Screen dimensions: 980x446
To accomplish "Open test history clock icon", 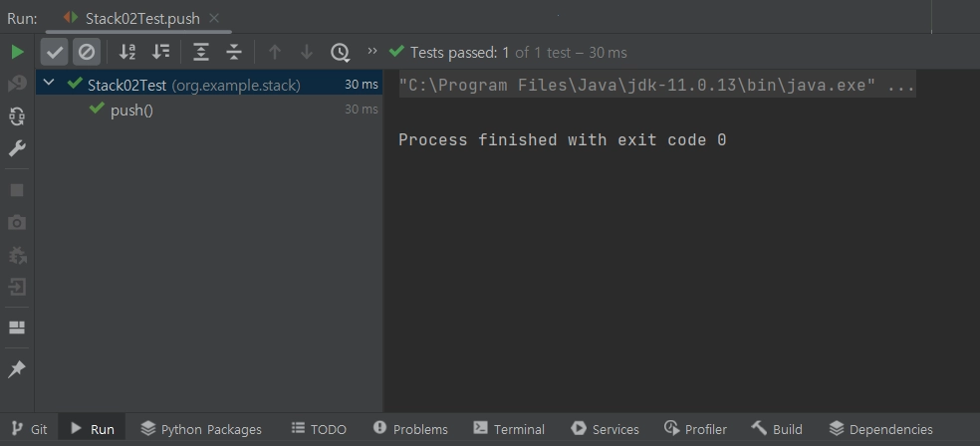I will (x=341, y=52).
